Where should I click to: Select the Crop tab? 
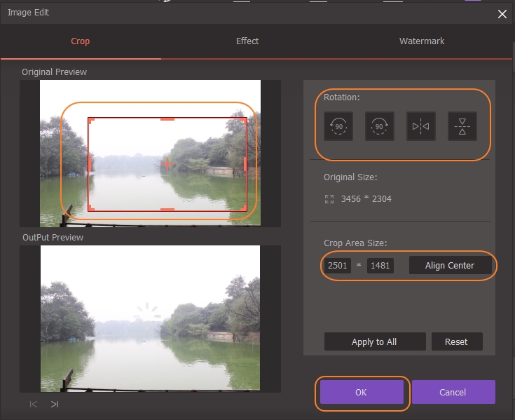pyautogui.click(x=81, y=41)
